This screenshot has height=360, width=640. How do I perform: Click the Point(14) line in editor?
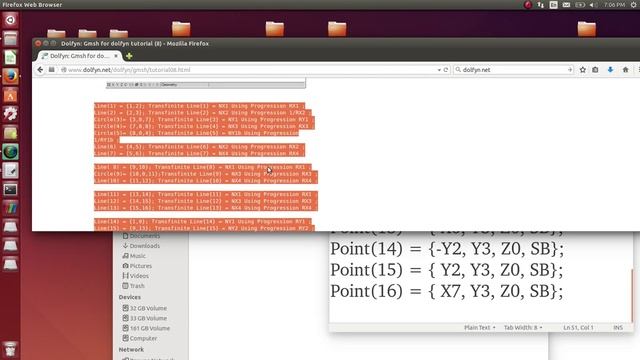point(447,249)
